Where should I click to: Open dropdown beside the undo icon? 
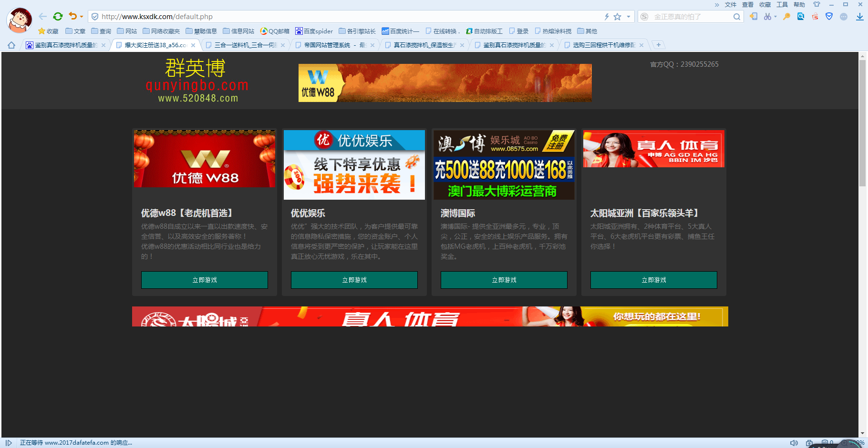tap(82, 17)
